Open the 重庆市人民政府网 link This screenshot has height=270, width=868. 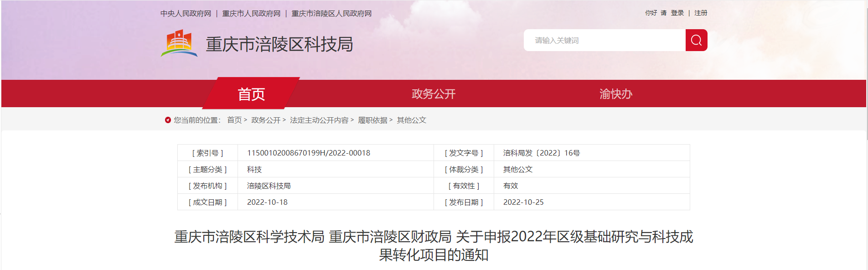(x=251, y=14)
